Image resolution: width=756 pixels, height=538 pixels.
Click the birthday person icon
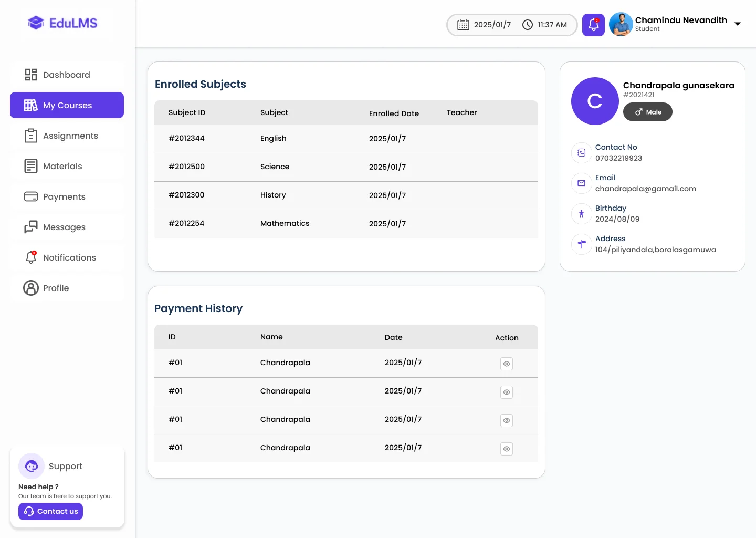click(x=581, y=214)
